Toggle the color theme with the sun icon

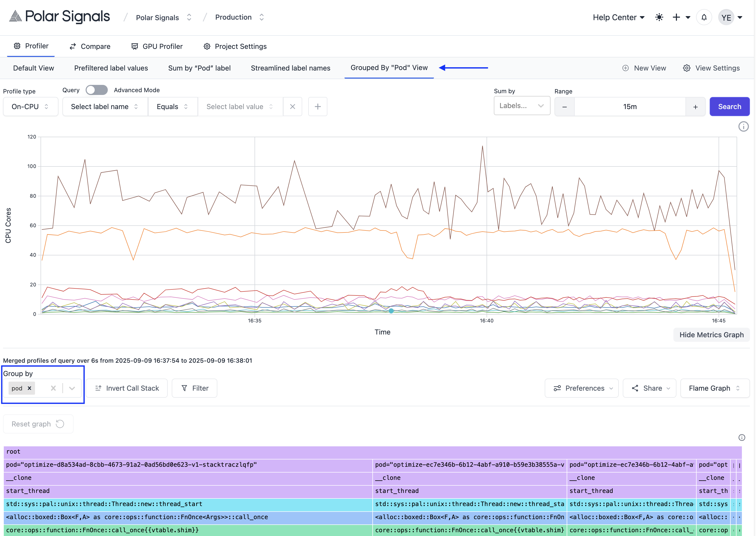659,17
